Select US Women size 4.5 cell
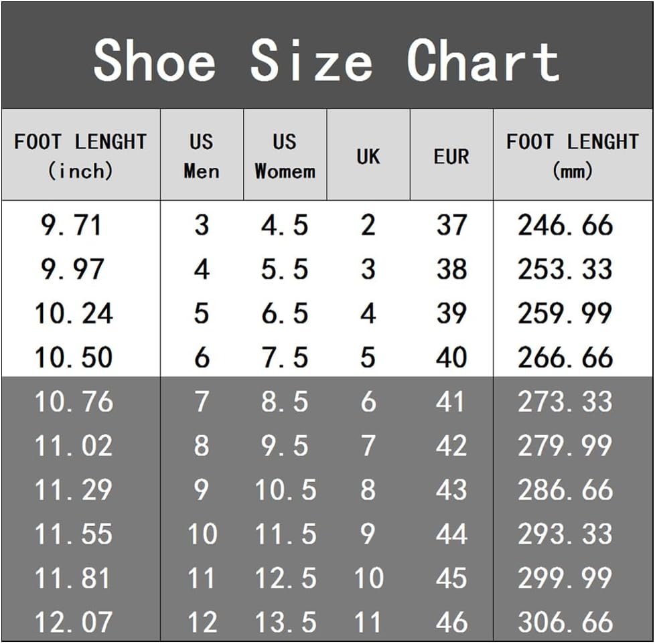655x644 pixels. tap(285, 226)
